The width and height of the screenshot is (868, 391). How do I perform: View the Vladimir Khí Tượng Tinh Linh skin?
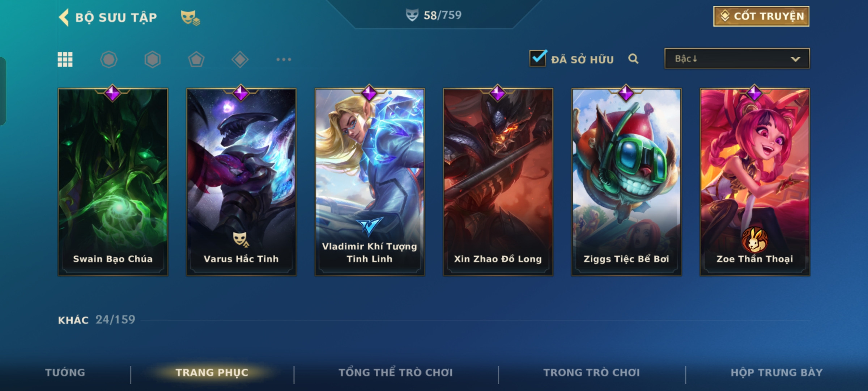[370, 182]
